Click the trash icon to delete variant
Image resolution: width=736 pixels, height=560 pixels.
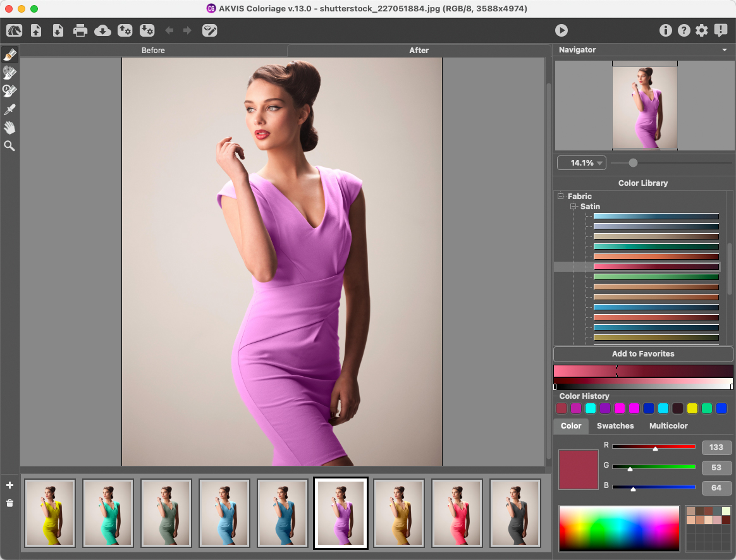point(9,503)
